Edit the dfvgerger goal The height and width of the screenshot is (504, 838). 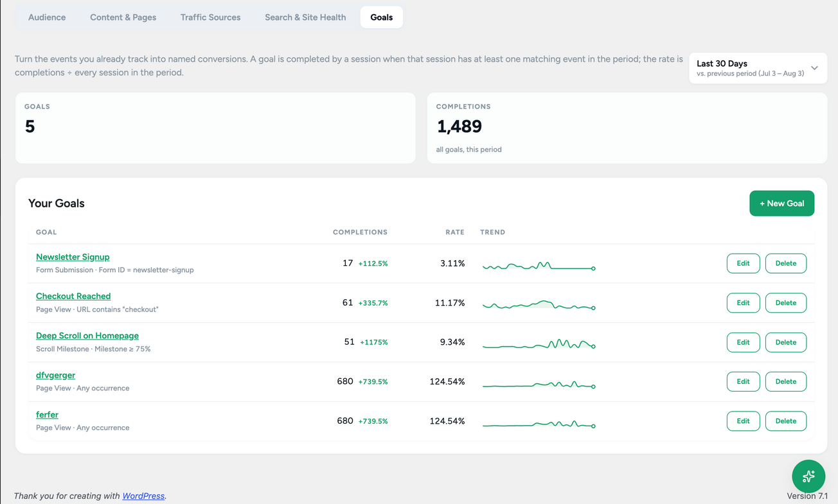coord(744,381)
